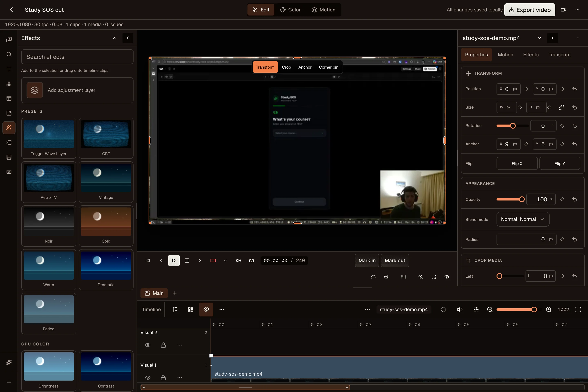The width and height of the screenshot is (588, 392).
Task: Open the shapes panel icon in sidebar
Action: click(9, 84)
